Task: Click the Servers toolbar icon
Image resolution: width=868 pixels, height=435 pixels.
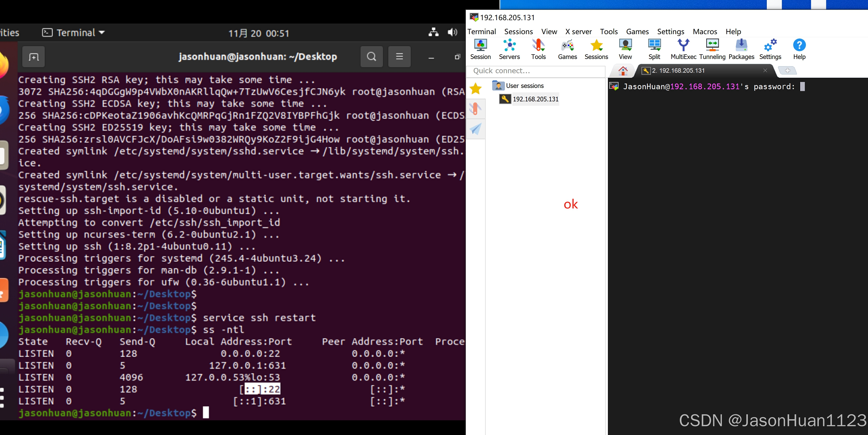Action: click(x=509, y=49)
